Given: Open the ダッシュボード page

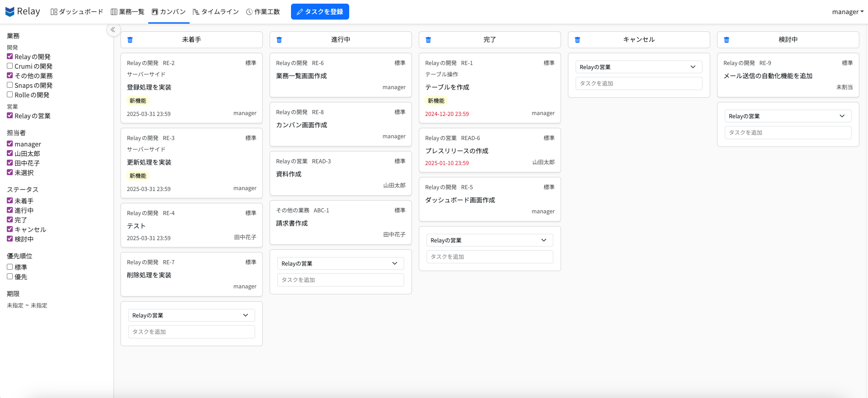Looking at the screenshot, I should click(x=77, y=12).
